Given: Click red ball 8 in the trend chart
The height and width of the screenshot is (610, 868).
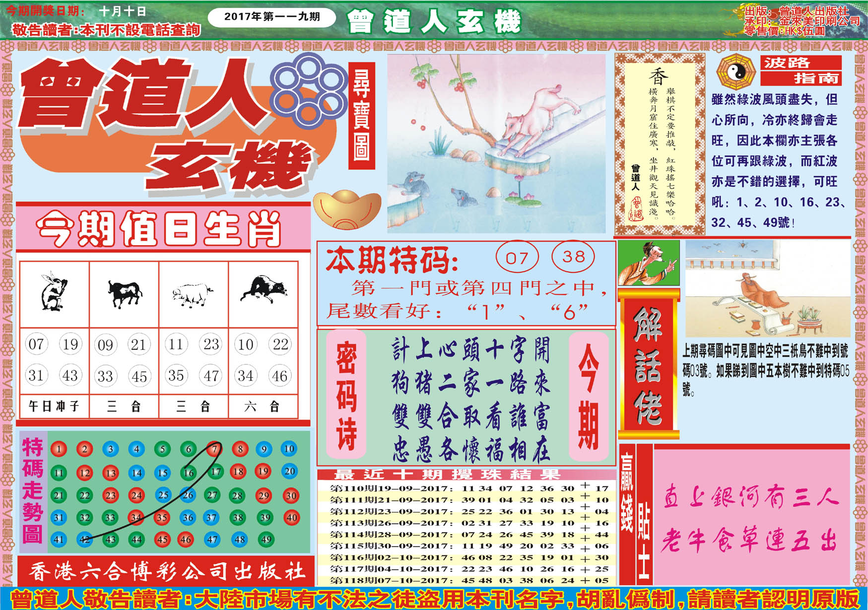Looking at the screenshot, I should (x=240, y=450).
